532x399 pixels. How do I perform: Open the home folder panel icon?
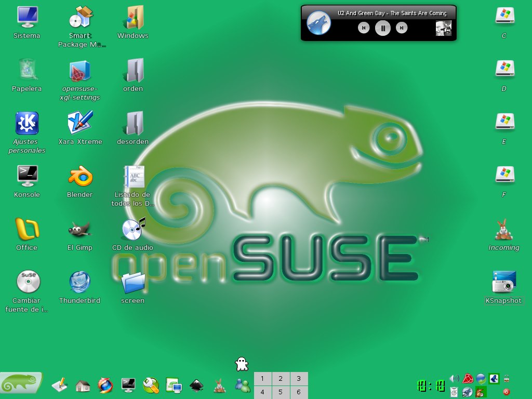[x=83, y=386]
